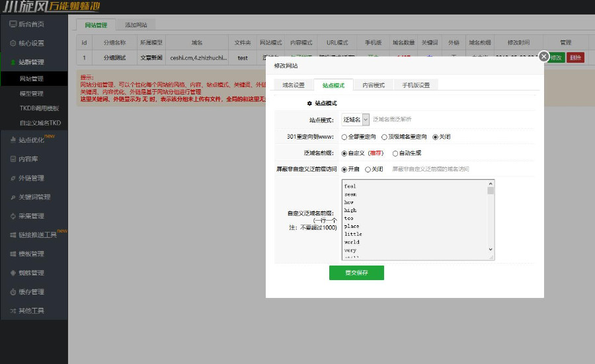Click the 后台首页 monitor icon in sidebar
Screen dimensions: 595x364
pos(13,24)
